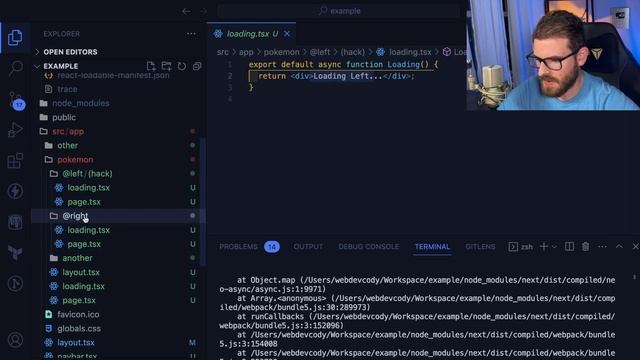640x360 pixels.
Task: Click the New Folder icon in Explorer
Action: pyautogui.click(x=166, y=66)
